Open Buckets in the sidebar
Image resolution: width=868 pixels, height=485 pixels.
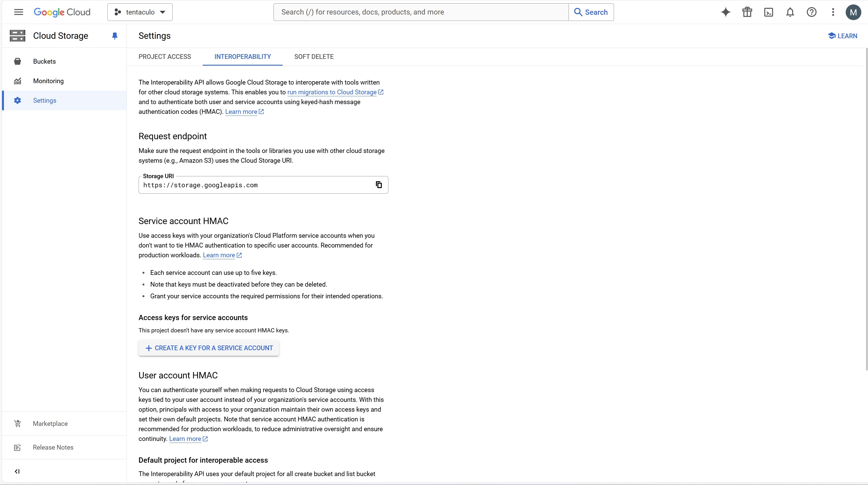(x=64, y=61)
